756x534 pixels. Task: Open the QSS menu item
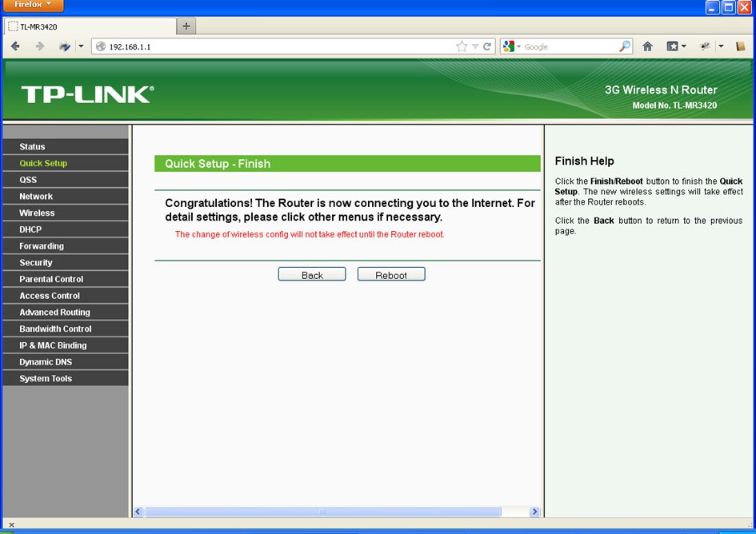[66, 180]
